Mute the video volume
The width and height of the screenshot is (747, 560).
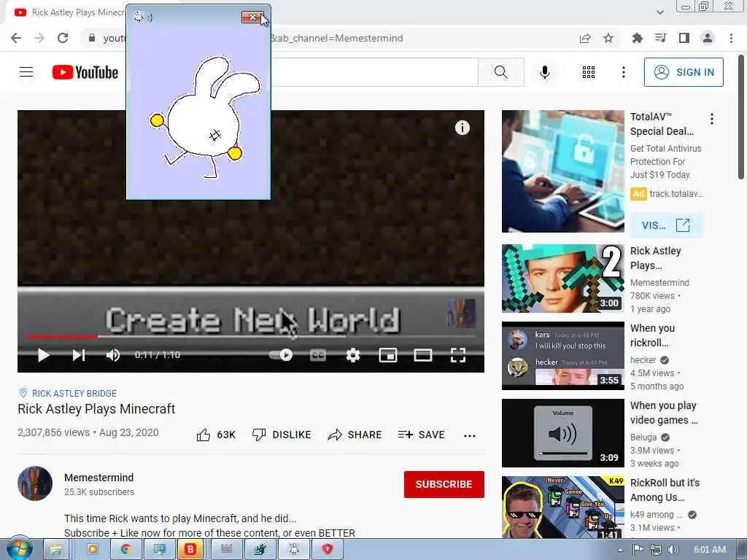[x=113, y=355]
